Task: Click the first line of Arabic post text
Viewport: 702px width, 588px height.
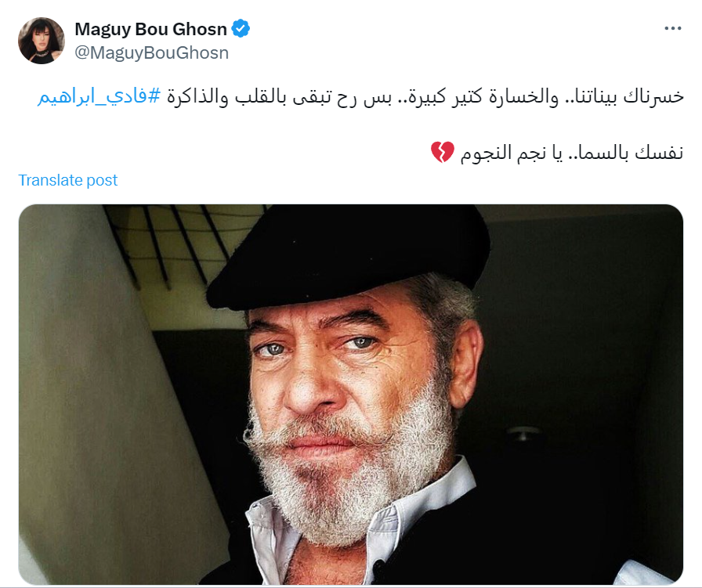Action: [360, 96]
